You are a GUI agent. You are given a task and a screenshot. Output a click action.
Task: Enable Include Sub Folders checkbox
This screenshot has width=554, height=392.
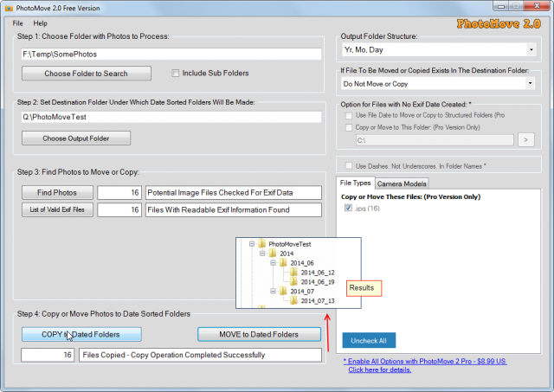[x=175, y=73]
